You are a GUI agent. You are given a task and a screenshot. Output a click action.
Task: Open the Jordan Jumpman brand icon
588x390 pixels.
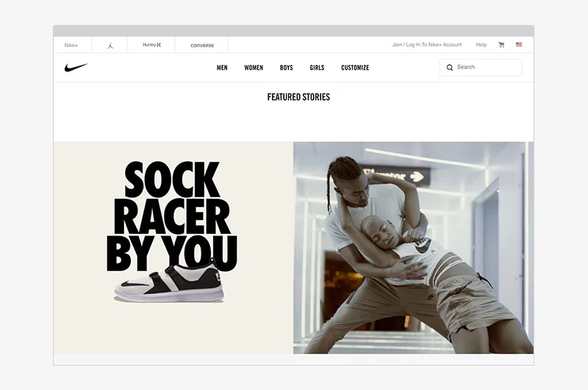pyautogui.click(x=110, y=46)
